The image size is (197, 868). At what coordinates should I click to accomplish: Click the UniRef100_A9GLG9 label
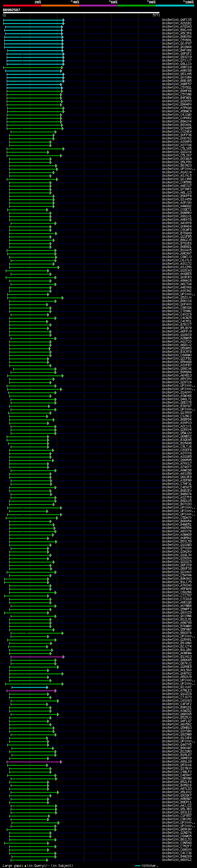(177, 762)
